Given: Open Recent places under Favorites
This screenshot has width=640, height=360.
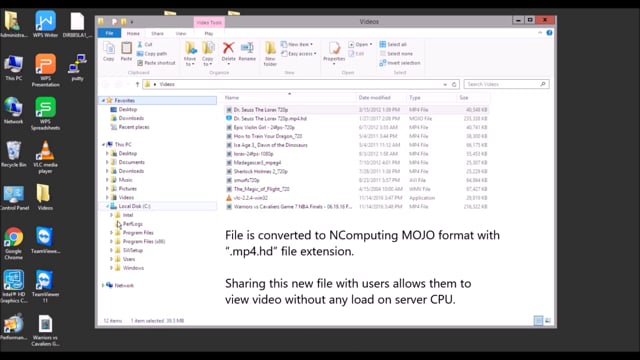Looking at the screenshot, I should click(133, 127).
